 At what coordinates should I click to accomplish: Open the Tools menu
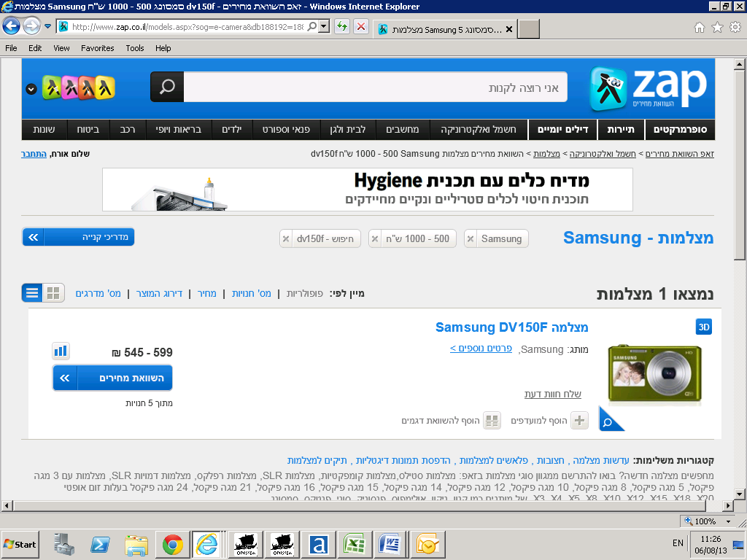point(135,48)
